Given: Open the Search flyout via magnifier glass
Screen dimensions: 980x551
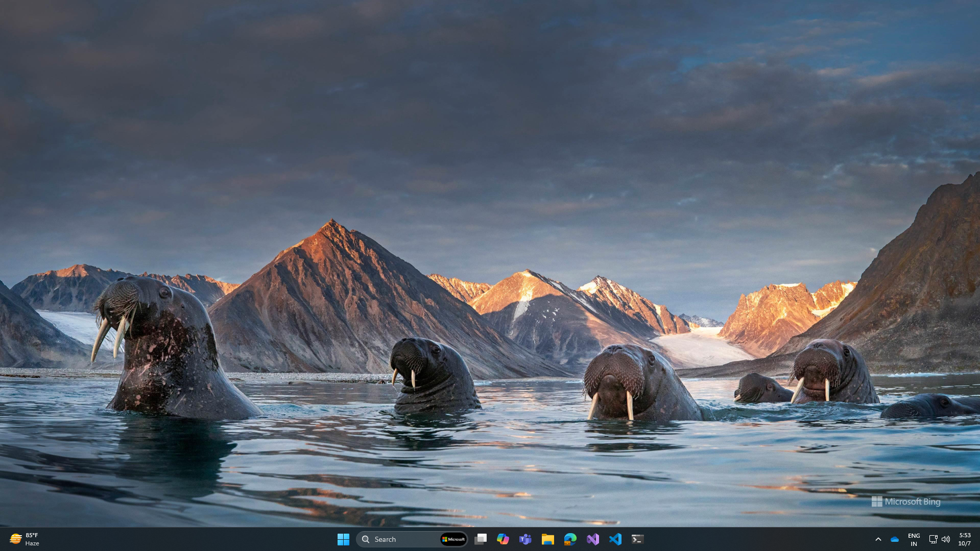Looking at the screenshot, I should (x=366, y=539).
